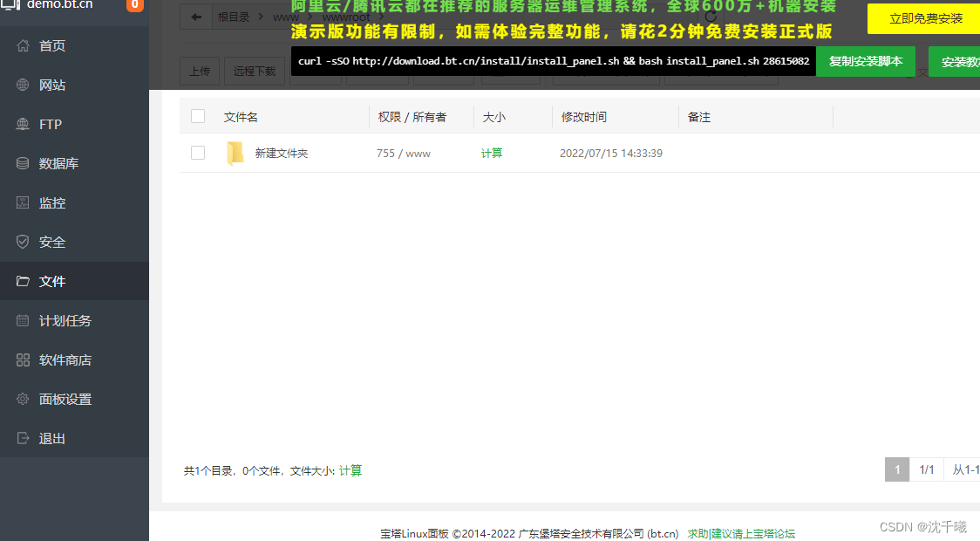The width and height of the screenshot is (980, 541).
Task: Click the 上传 upload button
Action: tap(200, 72)
